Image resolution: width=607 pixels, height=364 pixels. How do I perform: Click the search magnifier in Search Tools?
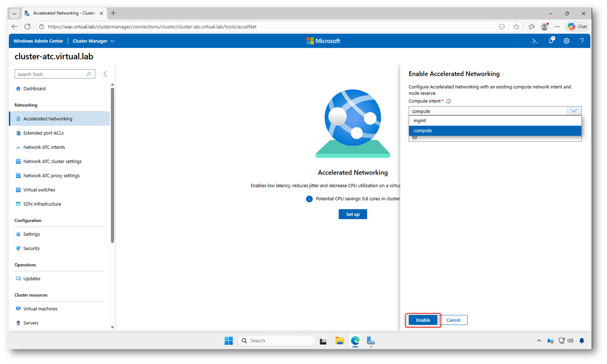[x=89, y=74]
